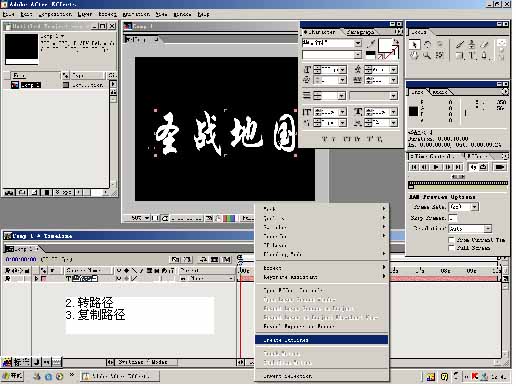
Task: Switch to the Paragraph tab
Action: pyautogui.click(x=360, y=32)
